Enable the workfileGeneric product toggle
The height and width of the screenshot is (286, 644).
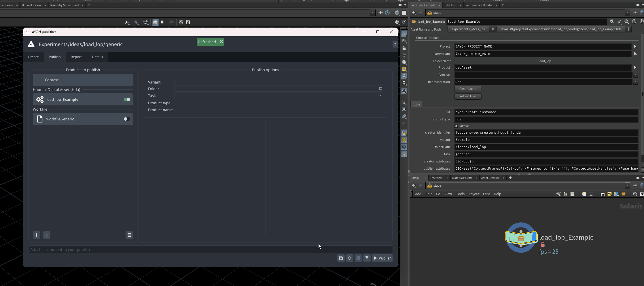(x=127, y=119)
